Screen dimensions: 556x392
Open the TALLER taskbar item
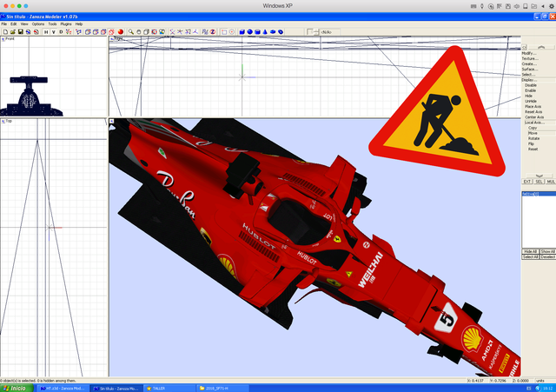pyautogui.click(x=169, y=389)
